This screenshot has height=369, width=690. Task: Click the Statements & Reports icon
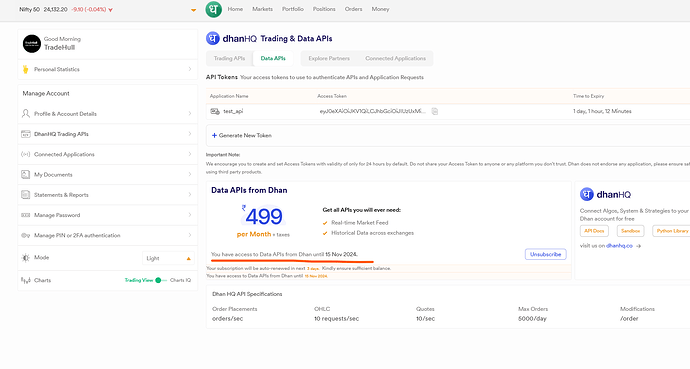pyautogui.click(x=26, y=195)
